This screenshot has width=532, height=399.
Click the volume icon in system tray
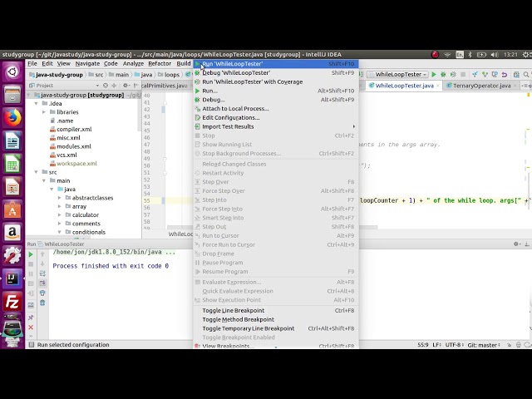(x=495, y=54)
